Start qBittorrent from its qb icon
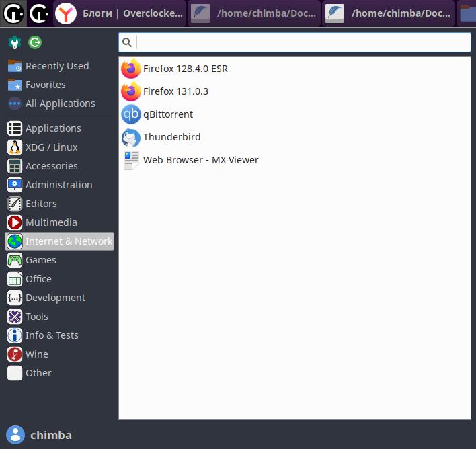 click(x=131, y=114)
